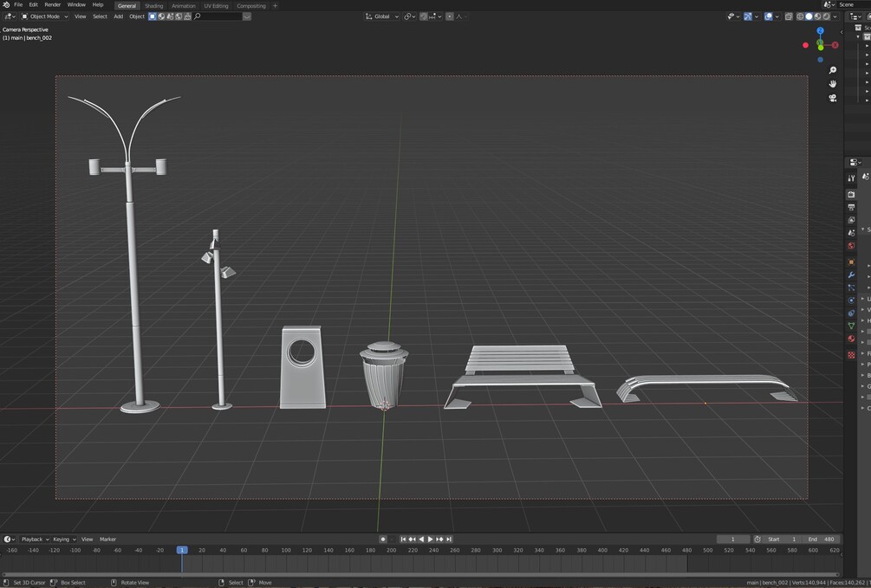
Task: Click the play animation button
Action: (x=430, y=540)
